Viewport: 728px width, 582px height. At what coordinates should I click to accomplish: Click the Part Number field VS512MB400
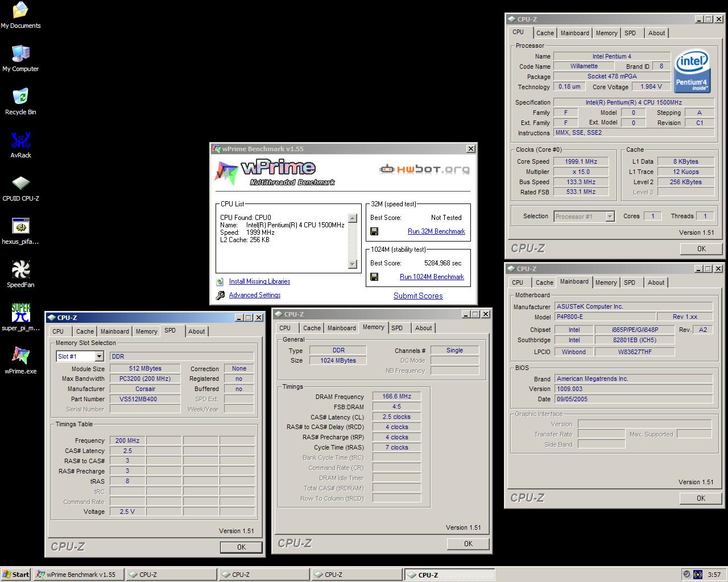point(145,399)
